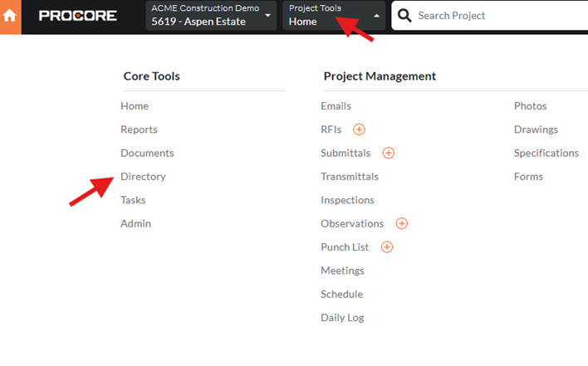
Task: Open the Daily Log tool
Action: pyautogui.click(x=343, y=318)
